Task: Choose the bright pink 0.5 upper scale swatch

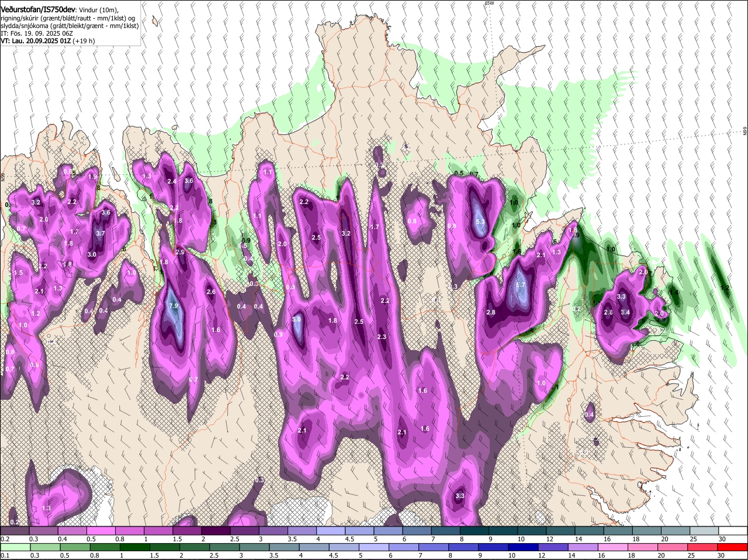Action: pos(101,531)
